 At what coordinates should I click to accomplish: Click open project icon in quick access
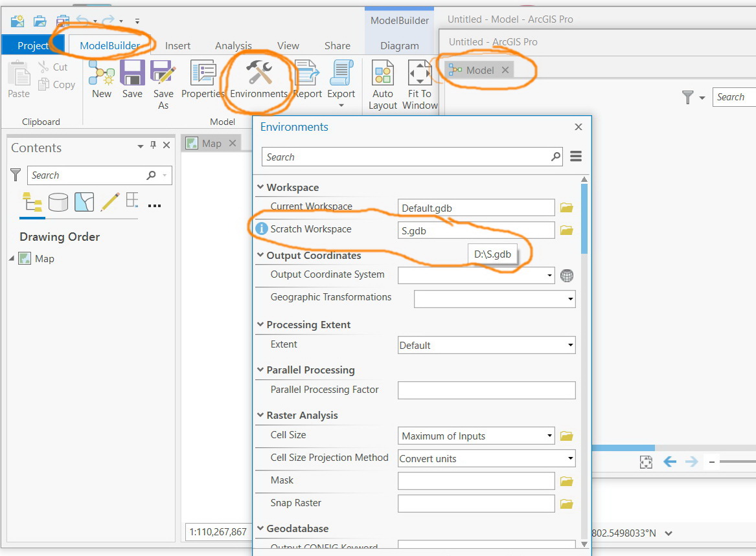40,21
